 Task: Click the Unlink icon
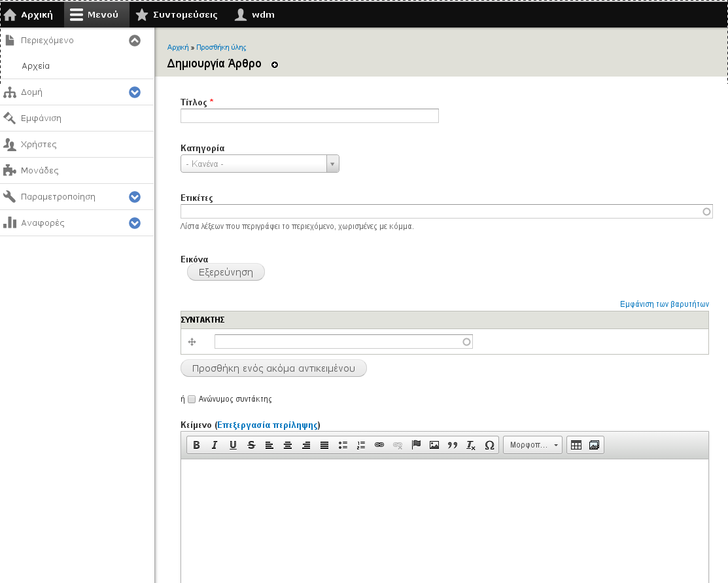point(398,445)
